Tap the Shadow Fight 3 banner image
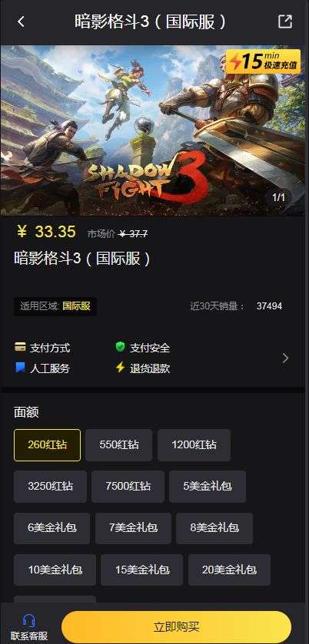 (x=153, y=130)
